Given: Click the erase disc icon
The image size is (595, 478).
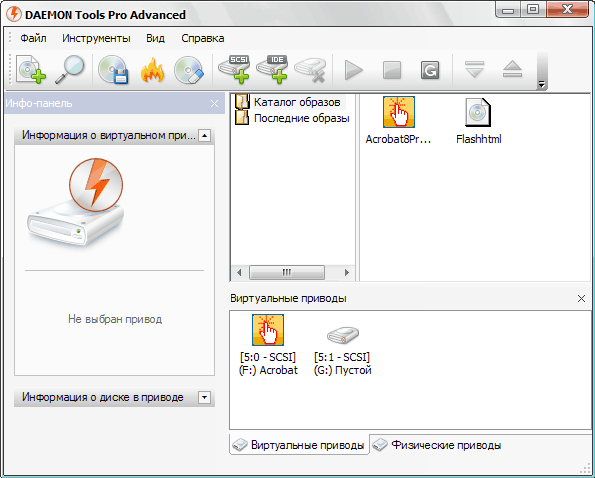Looking at the screenshot, I should coord(189,70).
